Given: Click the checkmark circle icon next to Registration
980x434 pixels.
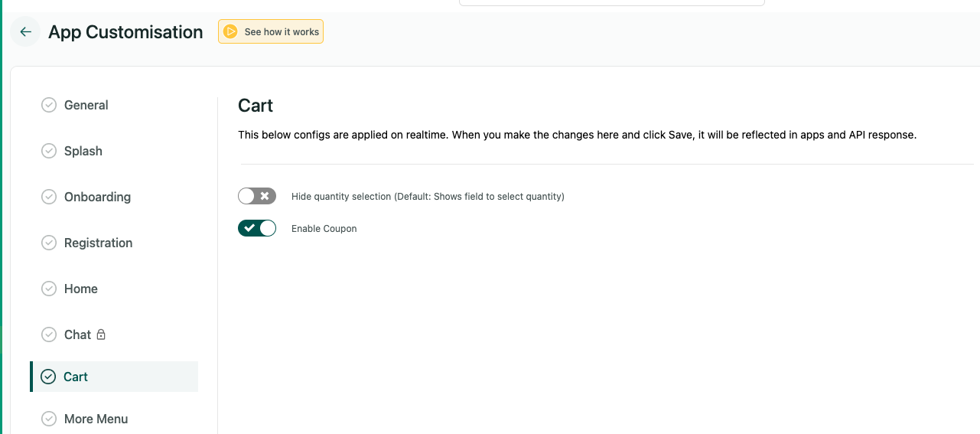Looking at the screenshot, I should (x=49, y=243).
